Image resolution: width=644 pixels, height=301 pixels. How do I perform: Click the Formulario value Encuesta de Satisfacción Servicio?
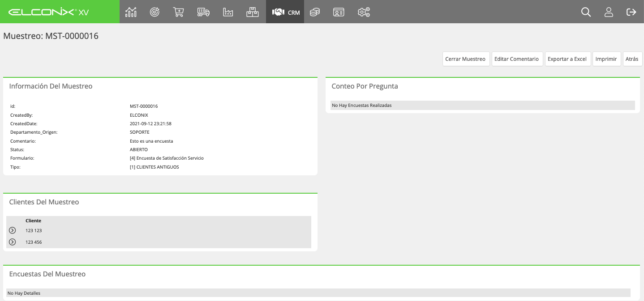point(167,158)
